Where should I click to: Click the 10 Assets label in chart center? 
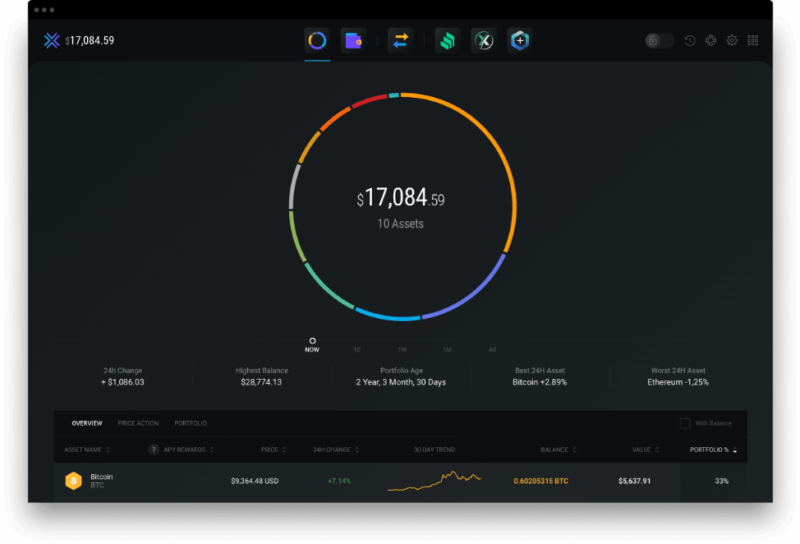coord(401,224)
